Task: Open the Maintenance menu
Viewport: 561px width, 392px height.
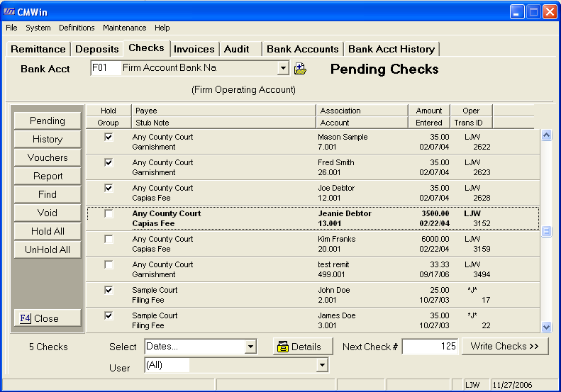Action: pyautogui.click(x=124, y=28)
